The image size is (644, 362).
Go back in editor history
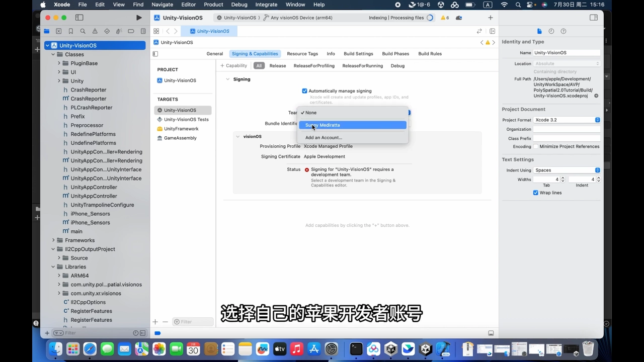point(168,31)
